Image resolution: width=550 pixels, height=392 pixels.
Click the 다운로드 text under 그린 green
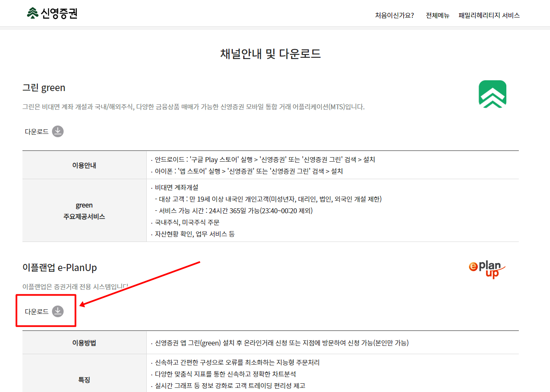37,131
